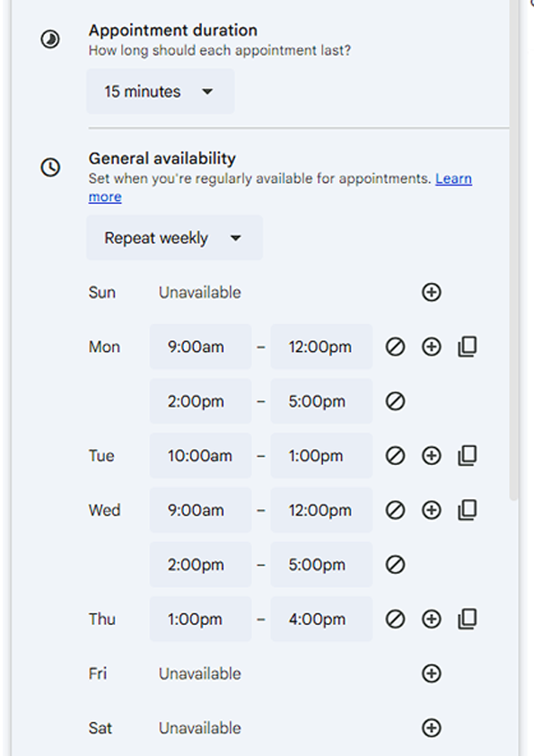Add availability period for Sunday
Image resolution: width=534 pixels, height=756 pixels.
[432, 292]
